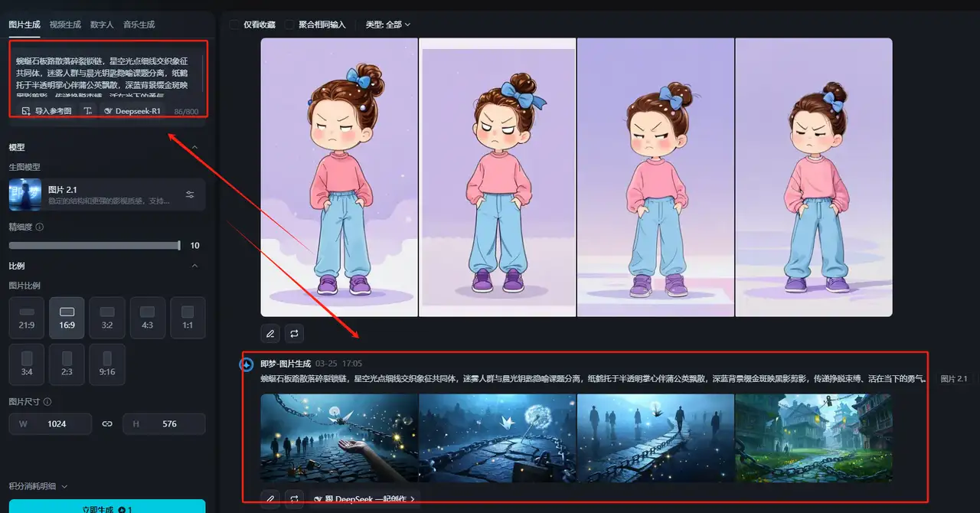
Task: Click the edit pencil icon below chain images
Action: click(269, 498)
